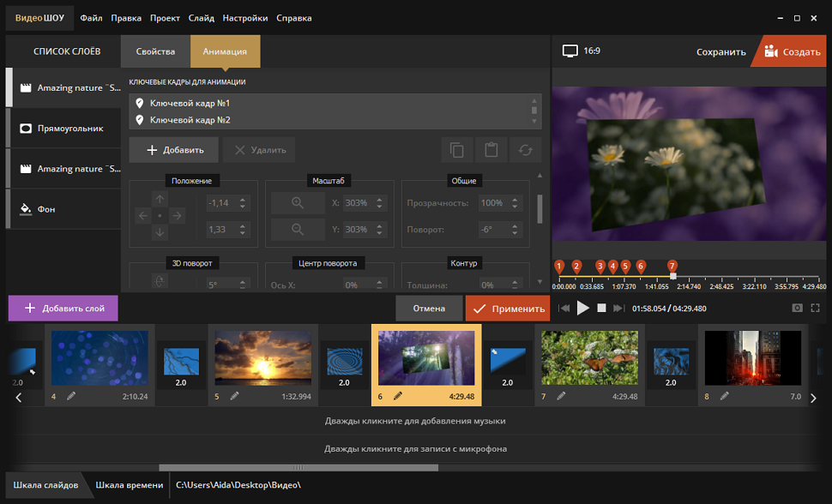832x504 pixels.
Task: Select slide 7 butterflies thumbnail
Action: pyautogui.click(x=589, y=357)
